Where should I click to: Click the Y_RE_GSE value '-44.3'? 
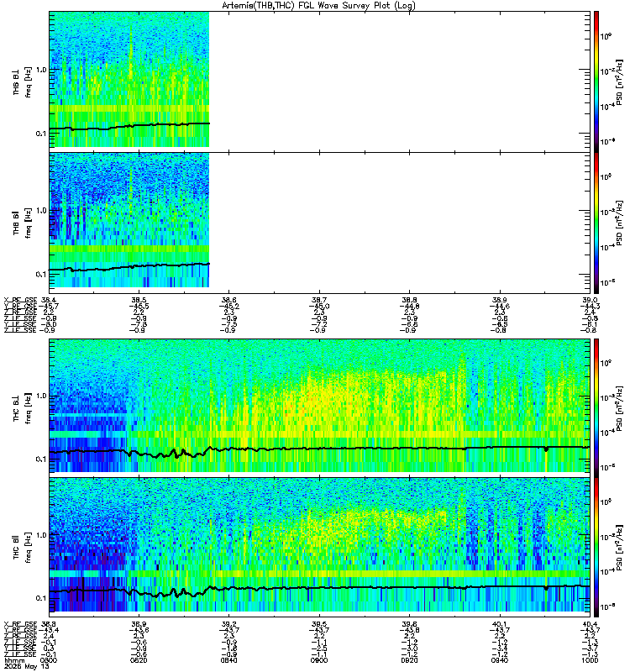(x=591, y=306)
